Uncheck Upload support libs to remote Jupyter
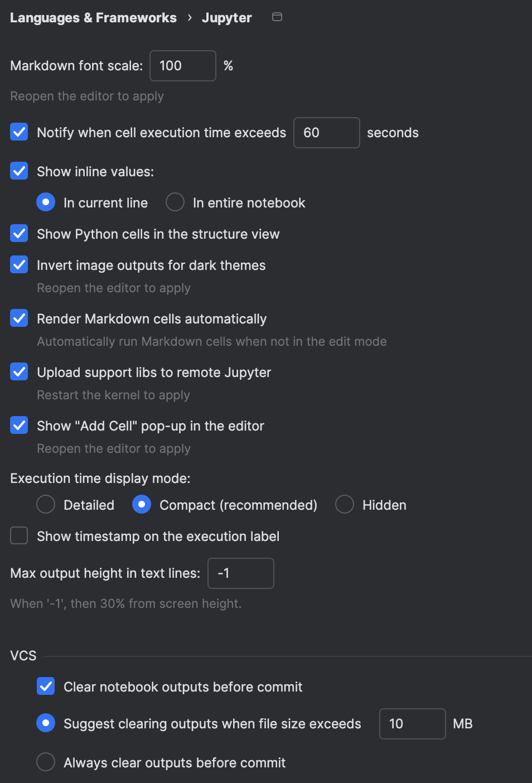The height and width of the screenshot is (783, 532). [19, 372]
